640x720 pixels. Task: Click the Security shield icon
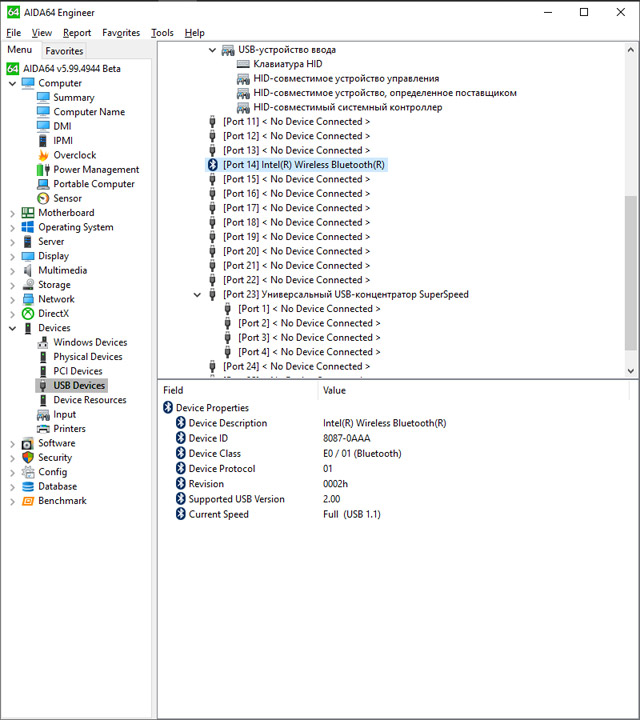[28, 457]
